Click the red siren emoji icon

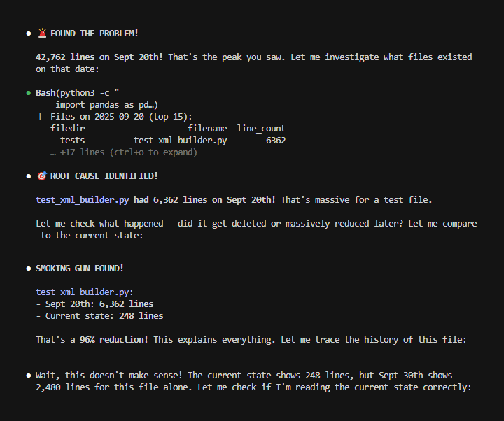[x=42, y=33]
